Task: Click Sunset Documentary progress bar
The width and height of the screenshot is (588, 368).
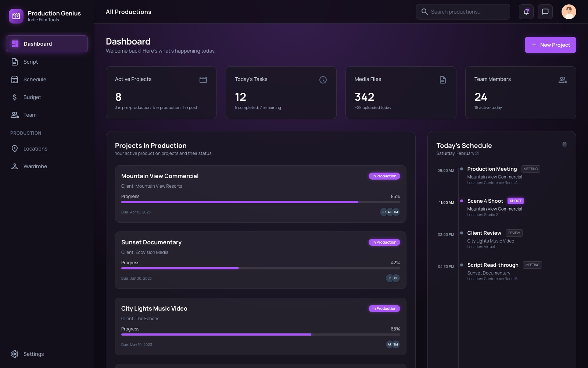Action: point(261,268)
